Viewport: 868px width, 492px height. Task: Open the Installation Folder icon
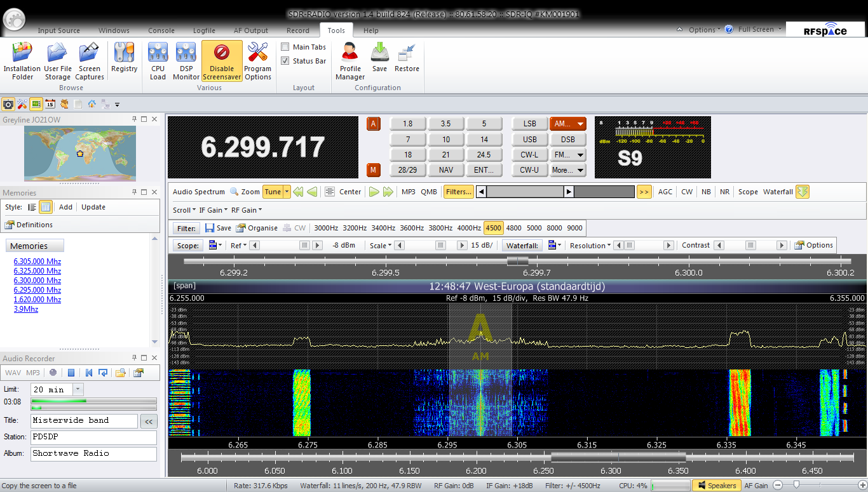click(x=22, y=61)
